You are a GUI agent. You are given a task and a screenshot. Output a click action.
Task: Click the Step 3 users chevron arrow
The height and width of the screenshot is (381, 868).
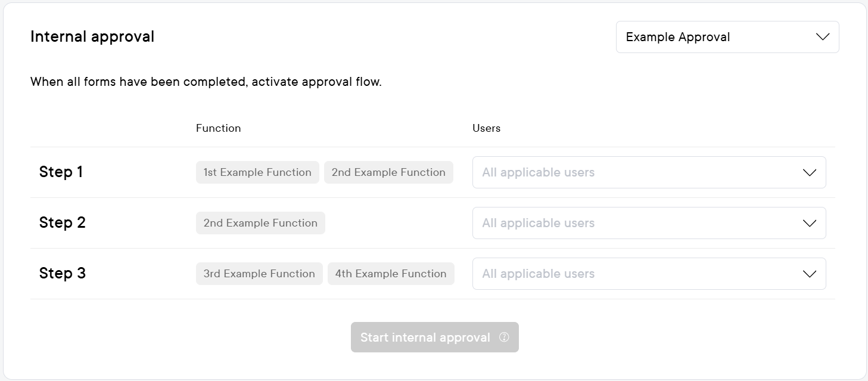[x=809, y=274]
